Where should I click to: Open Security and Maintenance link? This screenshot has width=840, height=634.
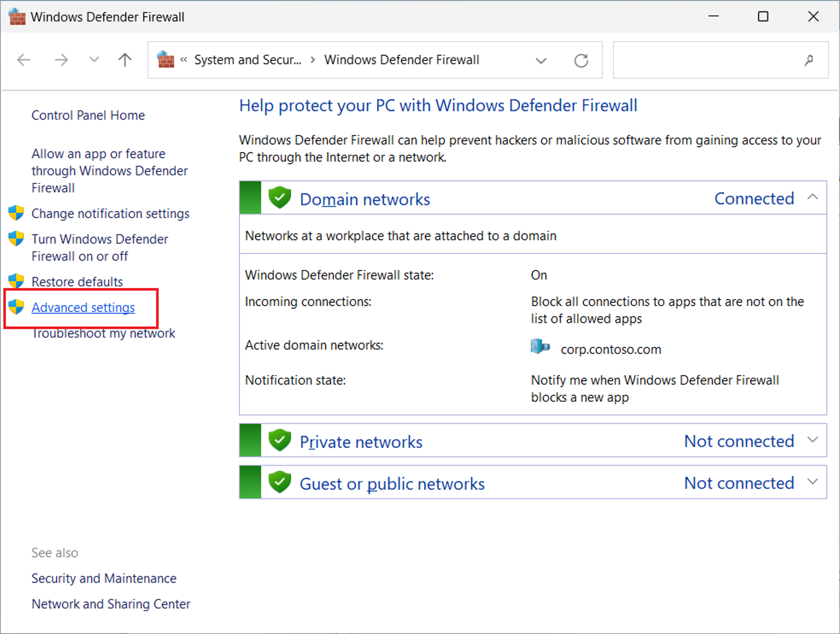(104, 579)
